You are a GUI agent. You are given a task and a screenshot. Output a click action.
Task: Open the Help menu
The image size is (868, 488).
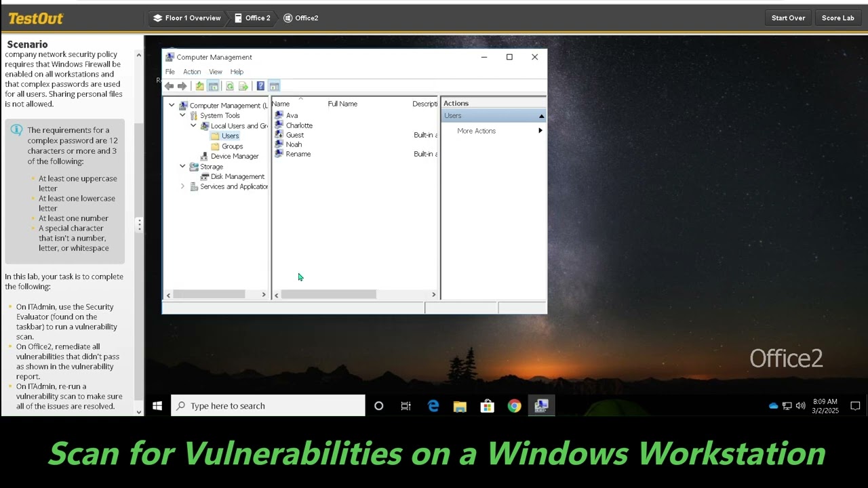click(237, 72)
